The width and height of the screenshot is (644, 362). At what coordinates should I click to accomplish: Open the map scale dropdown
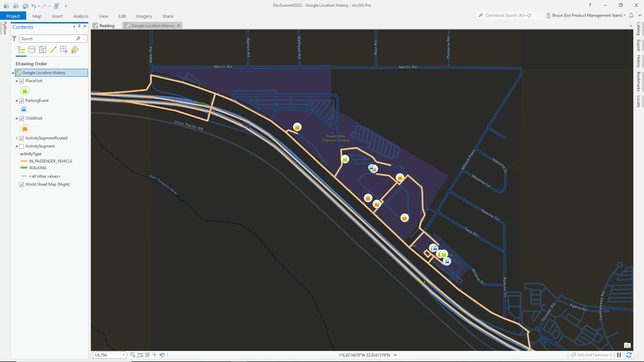point(123,355)
